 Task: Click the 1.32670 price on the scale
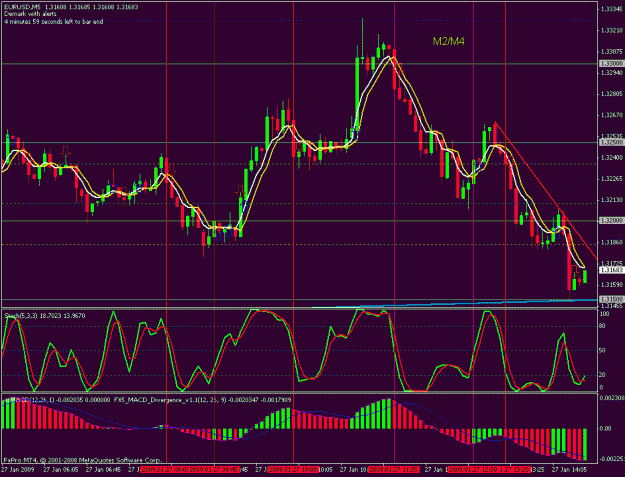(611, 115)
